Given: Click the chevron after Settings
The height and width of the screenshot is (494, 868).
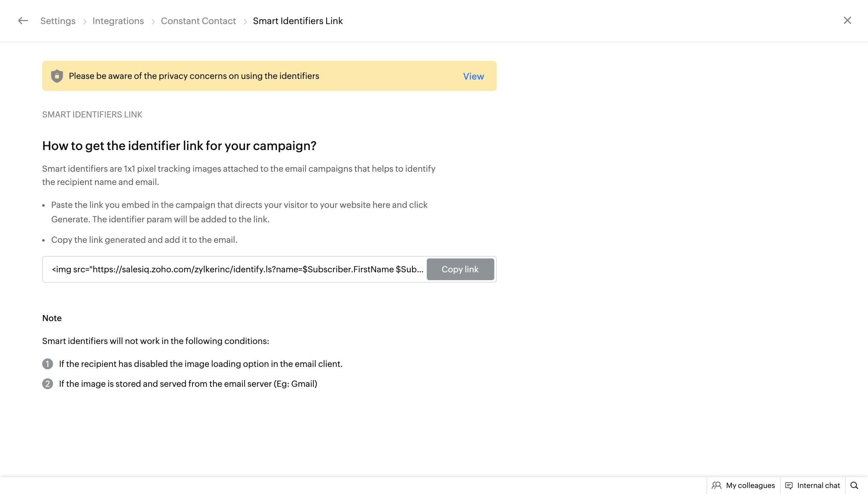Looking at the screenshot, I should point(84,22).
